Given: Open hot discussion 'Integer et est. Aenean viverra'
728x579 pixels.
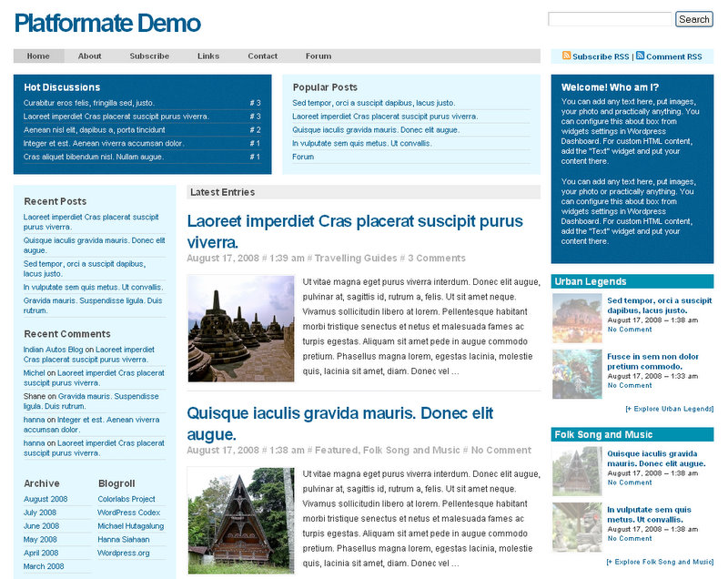Looking at the screenshot, I should (104, 144).
